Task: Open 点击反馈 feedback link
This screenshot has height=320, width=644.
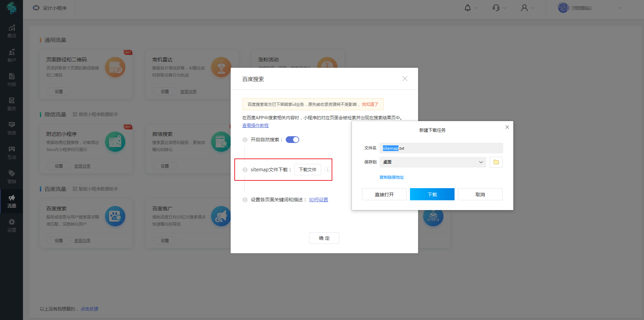Action: pos(89,309)
